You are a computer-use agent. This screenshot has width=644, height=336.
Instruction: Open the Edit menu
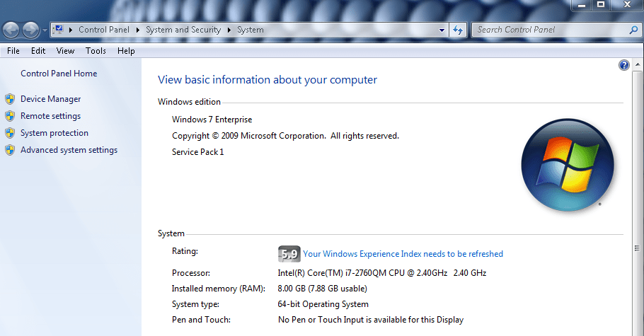point(38,51)
